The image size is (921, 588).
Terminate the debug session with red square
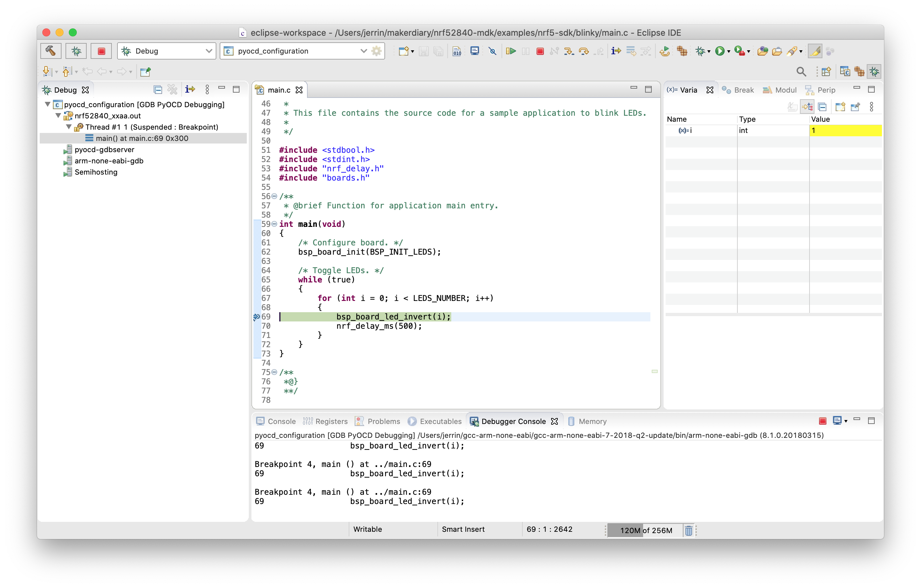[x=540, y=51]
